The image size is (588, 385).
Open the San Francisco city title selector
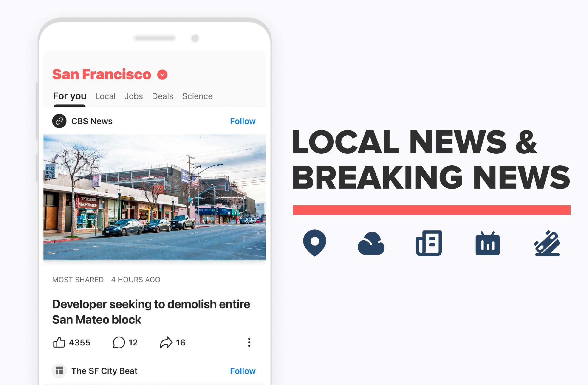click(x=102, y=74)
